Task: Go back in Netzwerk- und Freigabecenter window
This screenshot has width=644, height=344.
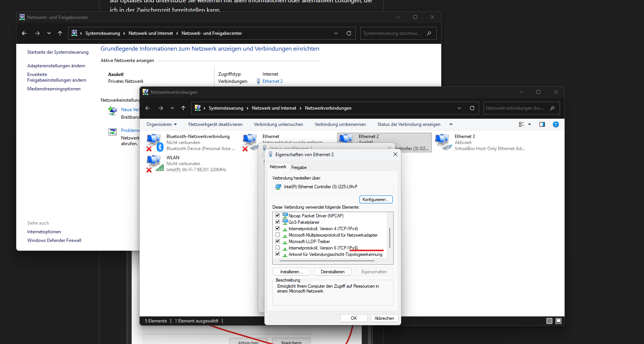Action: pyautogui.click(x=24, y=33)
